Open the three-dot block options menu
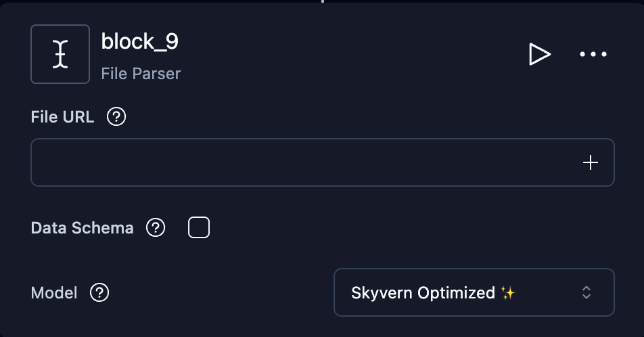 click(593, 54)
